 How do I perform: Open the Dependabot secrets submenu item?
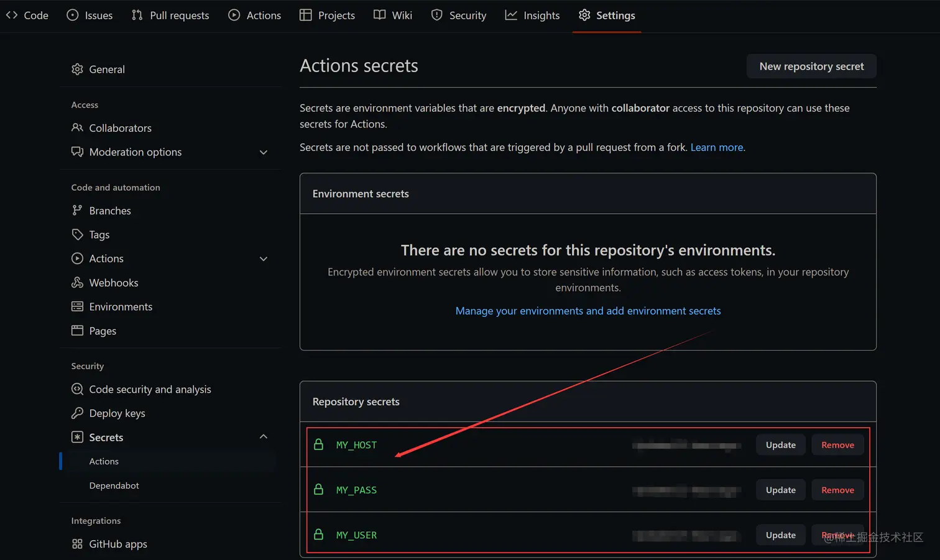(114, 485)
